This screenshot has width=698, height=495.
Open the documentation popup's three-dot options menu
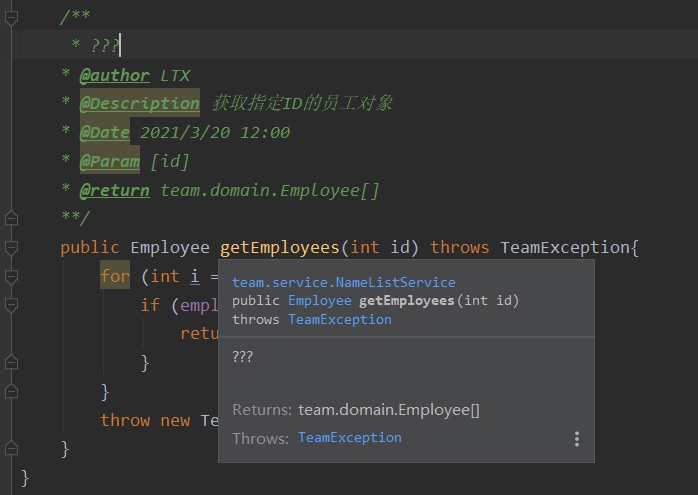click(x=576, y=439)
